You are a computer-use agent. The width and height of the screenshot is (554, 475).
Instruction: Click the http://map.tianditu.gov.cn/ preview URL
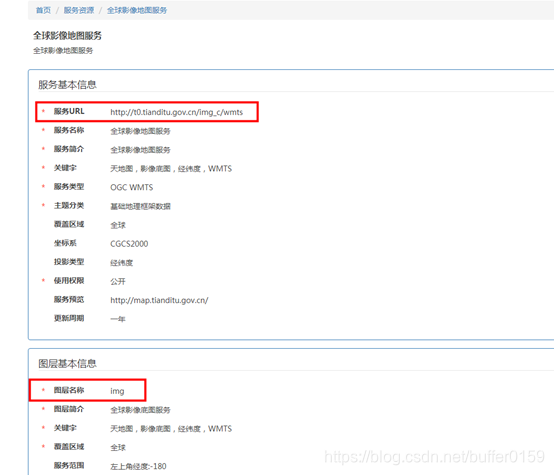click(x=159, y=300)
